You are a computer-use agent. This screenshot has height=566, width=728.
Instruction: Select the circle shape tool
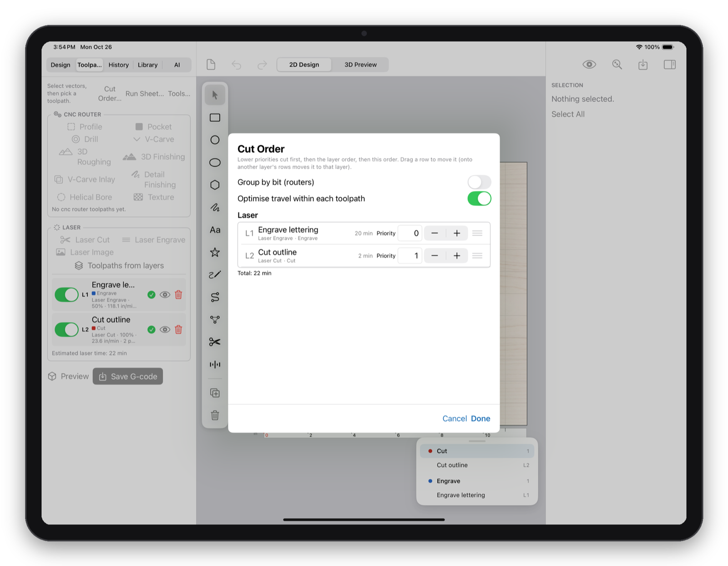point(215,140)
